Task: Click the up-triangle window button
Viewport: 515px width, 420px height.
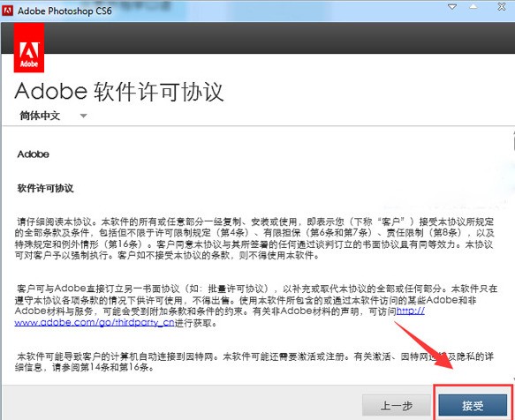Action: click(x=473, y=6)
